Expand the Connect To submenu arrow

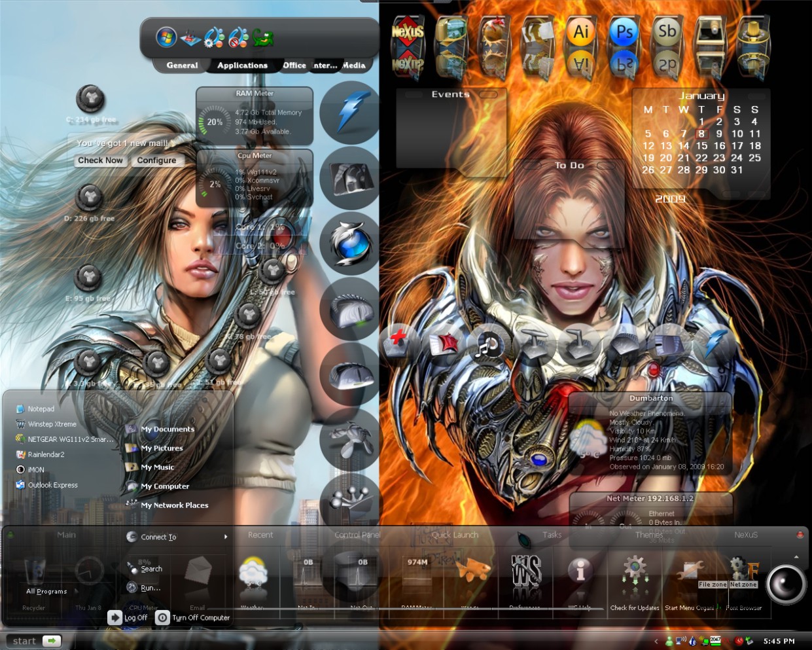226,537
